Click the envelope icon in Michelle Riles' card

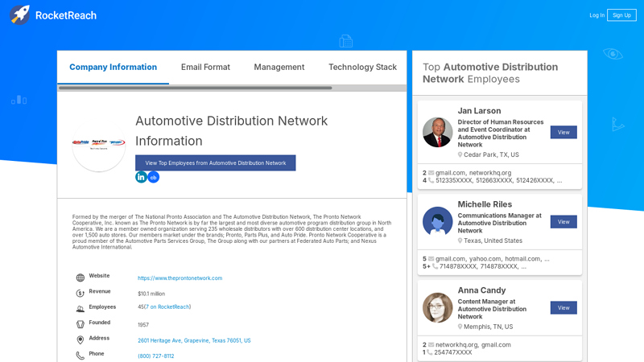coord(431,259)
